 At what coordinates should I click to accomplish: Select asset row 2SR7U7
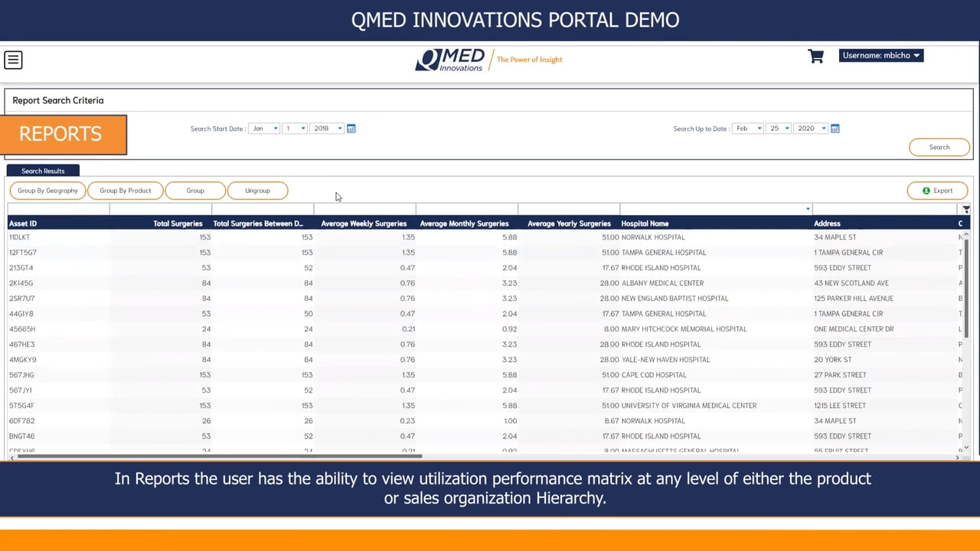[x=485, y=298]
